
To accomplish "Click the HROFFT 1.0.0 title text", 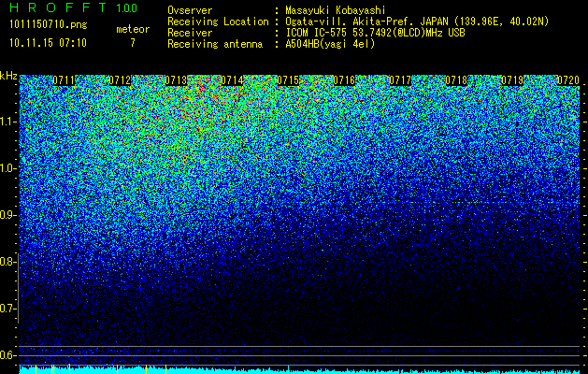I will [x=73, y=7].
